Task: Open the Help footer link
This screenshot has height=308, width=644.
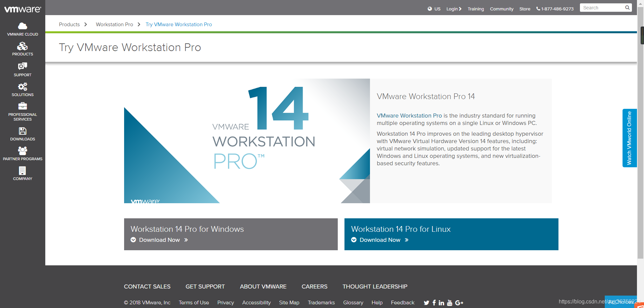Action: tap(377, 303)
